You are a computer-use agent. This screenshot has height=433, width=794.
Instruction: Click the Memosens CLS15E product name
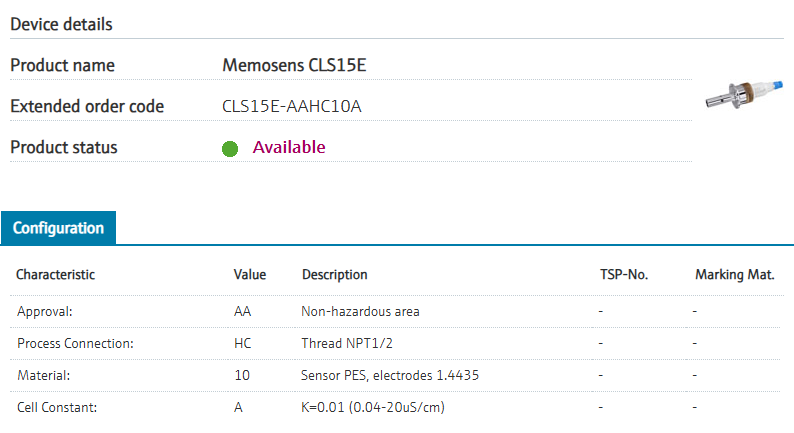point(296,66)
